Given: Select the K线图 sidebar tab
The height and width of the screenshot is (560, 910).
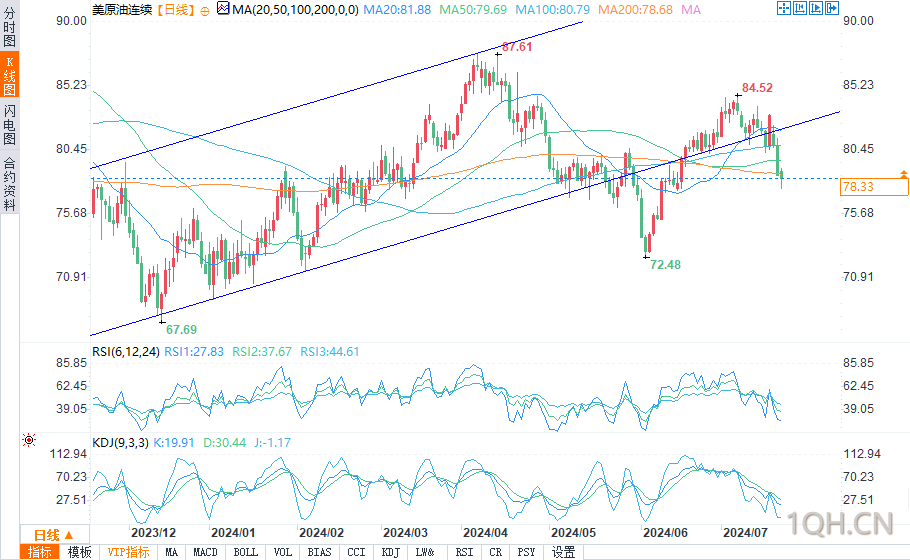Looking at the screenshot, I should coord(9,75).
